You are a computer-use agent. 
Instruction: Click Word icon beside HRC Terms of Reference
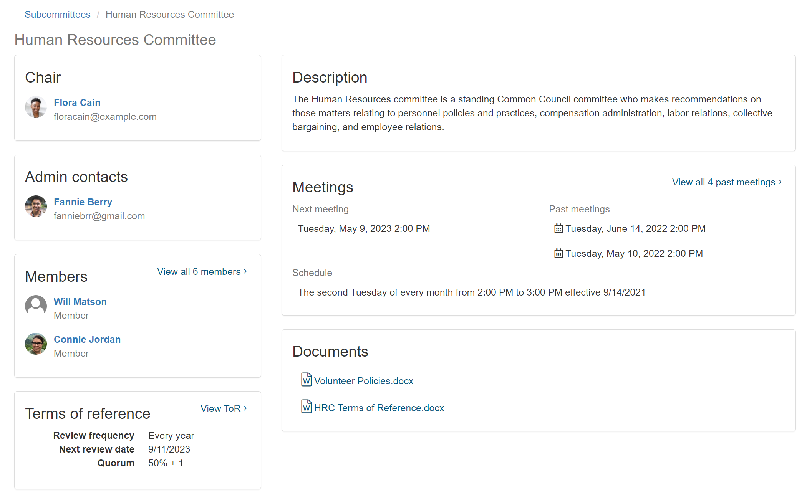point(306,407)
